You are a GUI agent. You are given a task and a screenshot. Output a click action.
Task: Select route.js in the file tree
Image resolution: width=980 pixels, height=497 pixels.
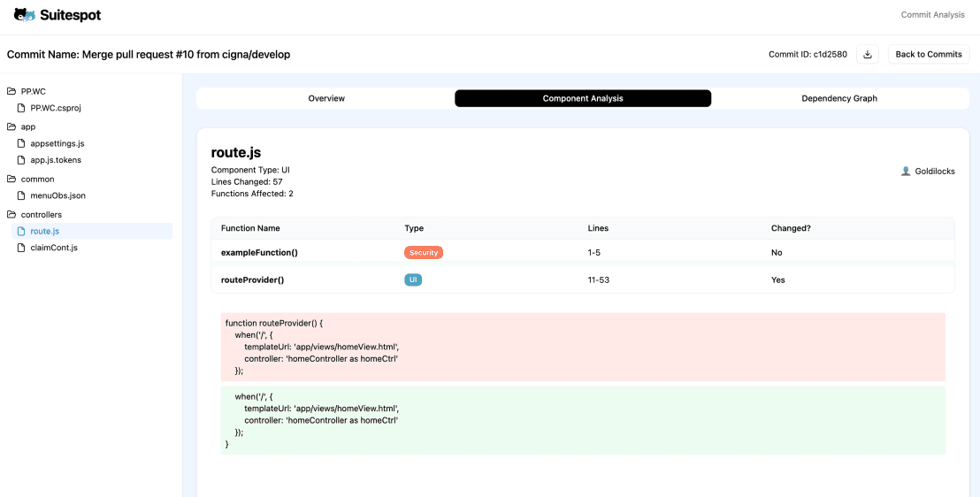(x=92, y=232)
